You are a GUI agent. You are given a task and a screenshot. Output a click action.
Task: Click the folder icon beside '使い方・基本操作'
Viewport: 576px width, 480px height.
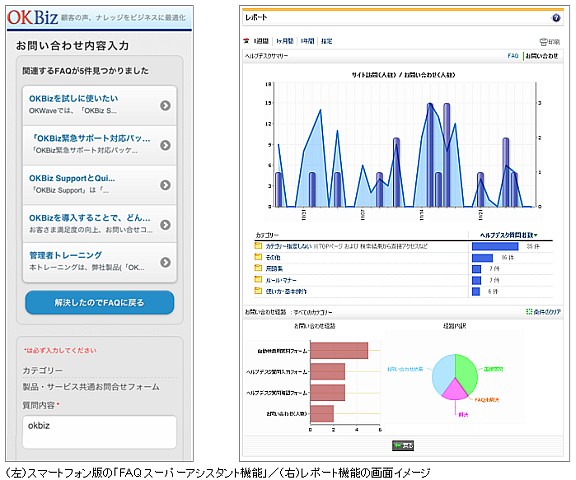[x=258, y=291]
